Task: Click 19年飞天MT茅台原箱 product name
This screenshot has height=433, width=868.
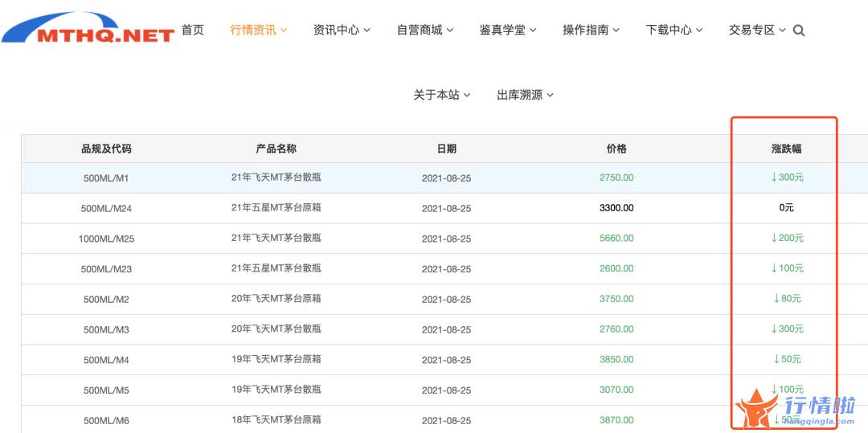Action: pos(276,359)
